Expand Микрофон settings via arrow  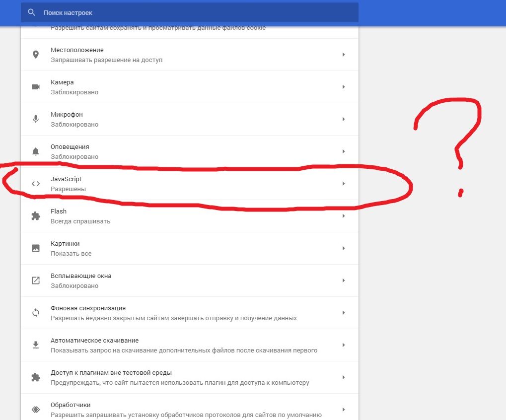[343, 119]
